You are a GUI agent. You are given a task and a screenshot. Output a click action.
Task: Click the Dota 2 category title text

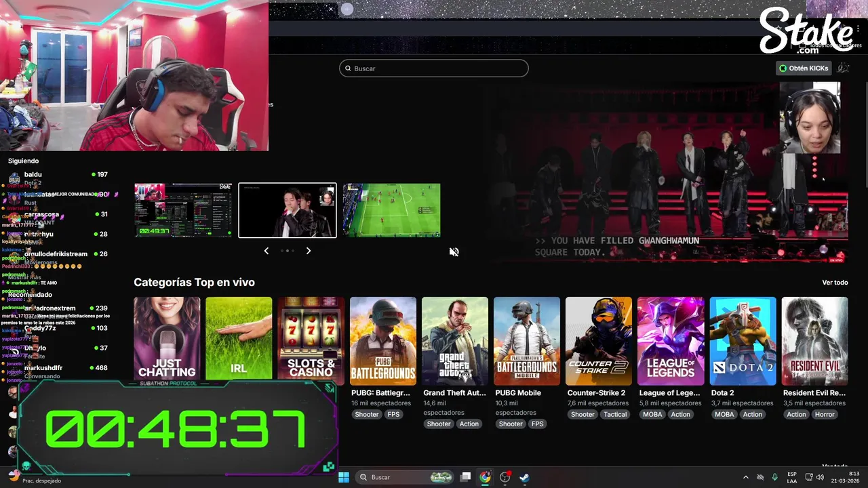[x=722, y=393]
